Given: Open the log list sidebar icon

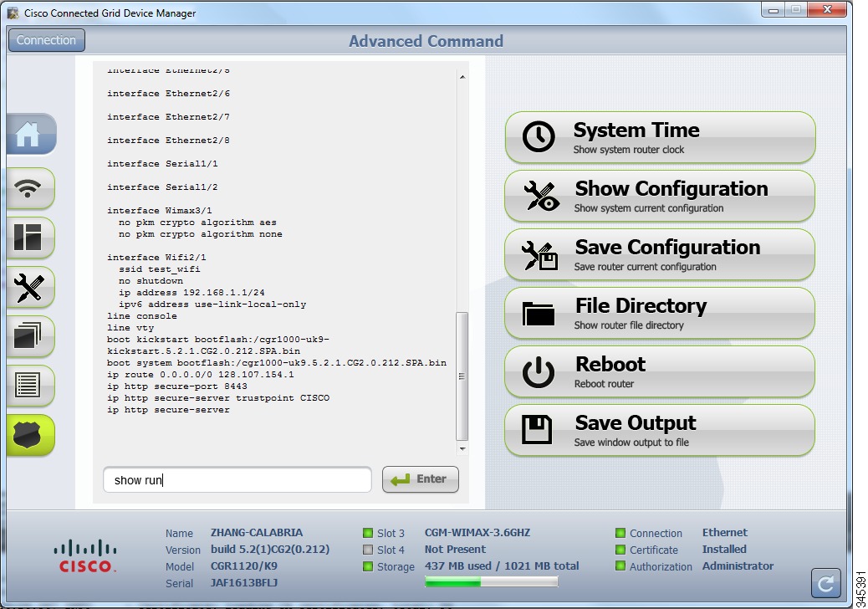Looking at the screenshot, I should [x=29, y=386].
